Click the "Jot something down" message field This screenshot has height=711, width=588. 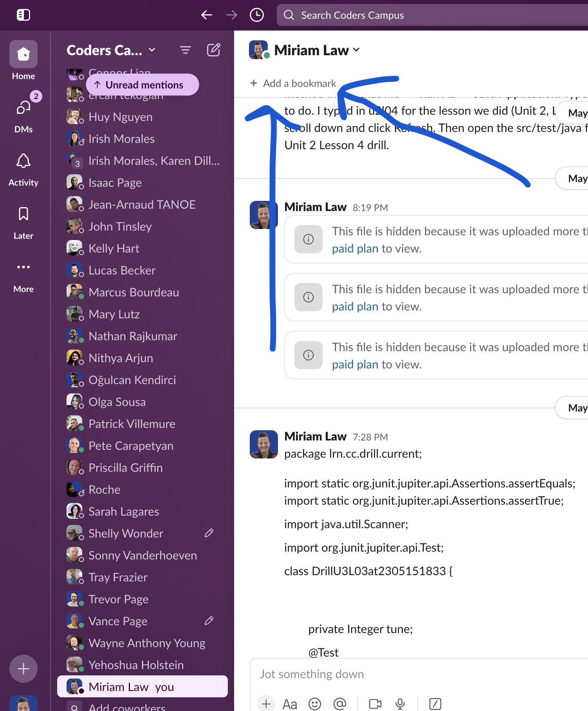(x=419, y=674)
